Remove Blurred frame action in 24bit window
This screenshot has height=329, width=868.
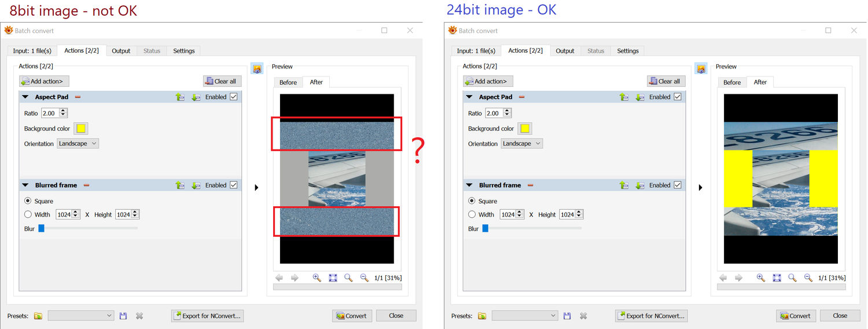pyautogui.click(x=530, y=185)
